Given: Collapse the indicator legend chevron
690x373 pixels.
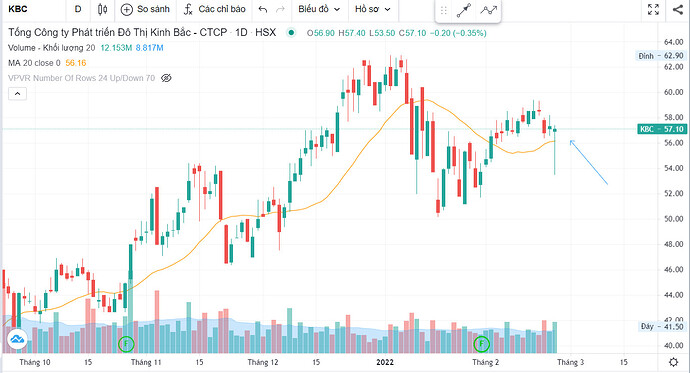Looking at the screenshot, I should click(18, 94).
